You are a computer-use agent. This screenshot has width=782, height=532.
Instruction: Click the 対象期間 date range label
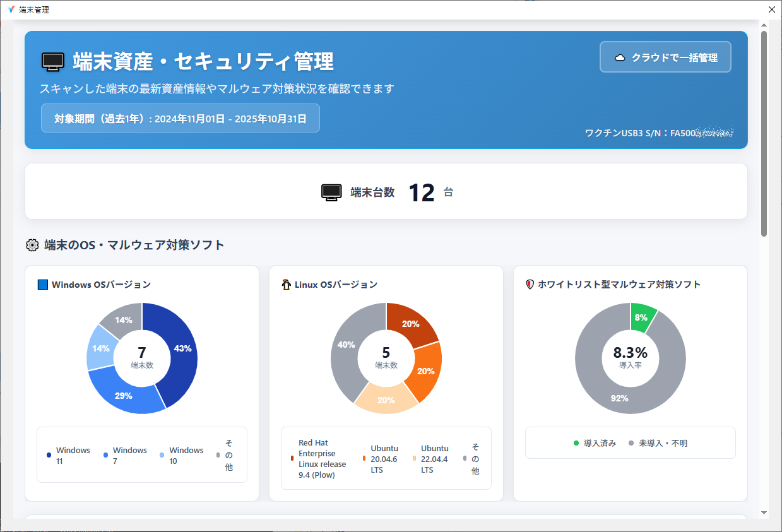tap(180, 117)
